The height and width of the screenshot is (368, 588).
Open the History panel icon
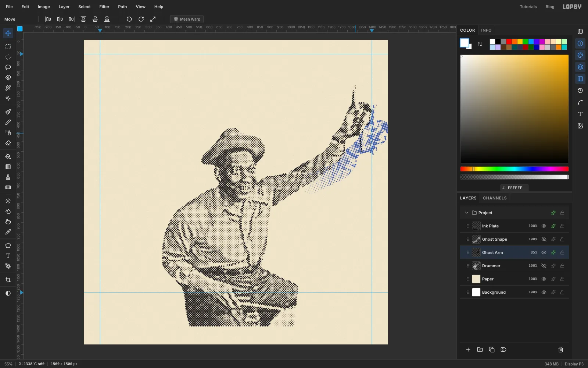[580, 91]
